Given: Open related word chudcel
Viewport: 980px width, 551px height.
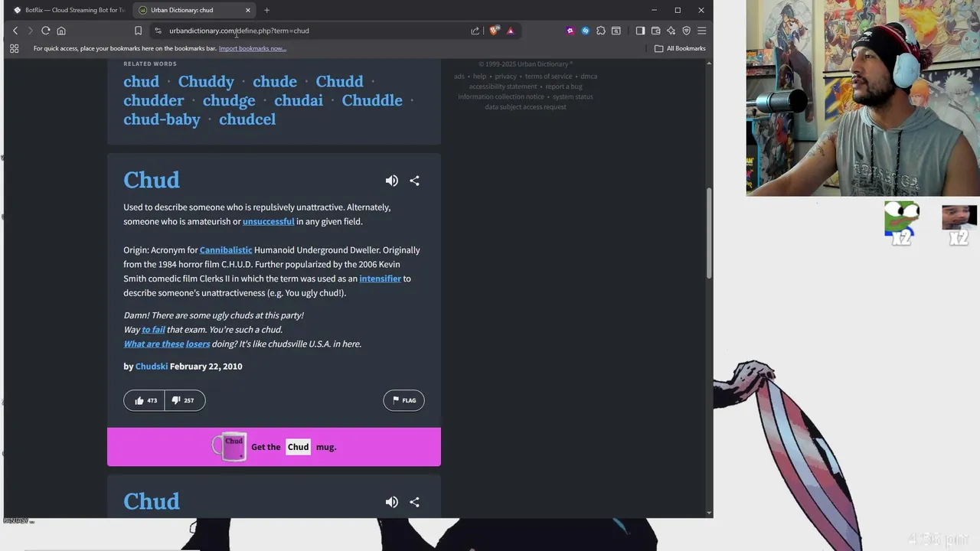Looking at the screenshot, I should (247, 119).
